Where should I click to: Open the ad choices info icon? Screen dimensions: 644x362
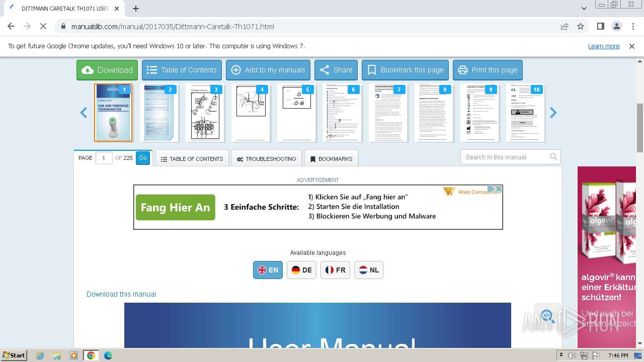[492, 189]
